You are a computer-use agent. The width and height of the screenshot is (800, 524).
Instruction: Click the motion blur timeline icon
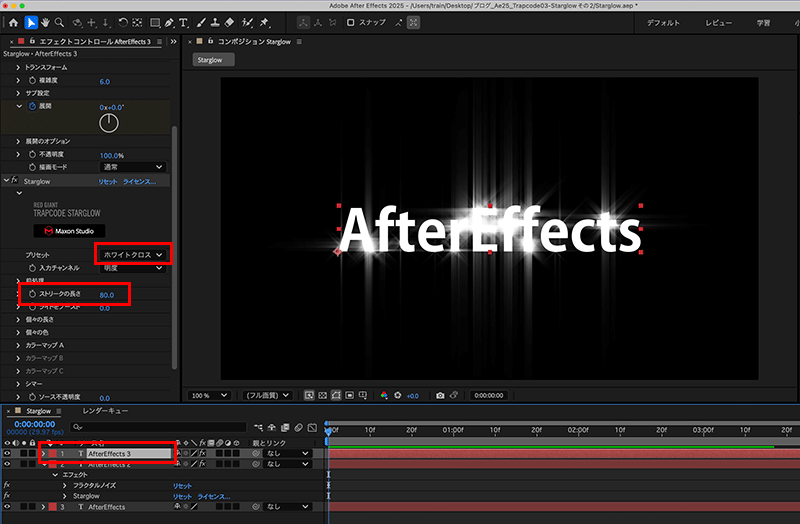tap(298, 428)
